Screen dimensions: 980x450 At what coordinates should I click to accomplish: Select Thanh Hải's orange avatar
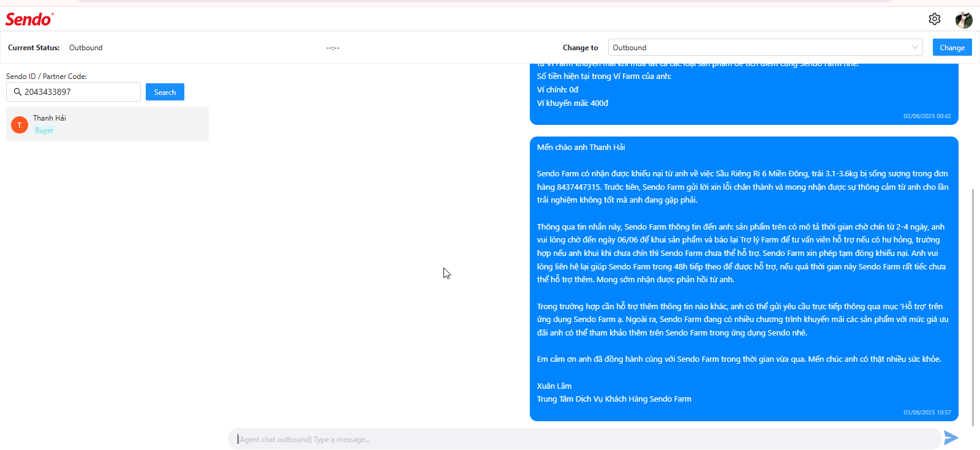tap(20, 125)
